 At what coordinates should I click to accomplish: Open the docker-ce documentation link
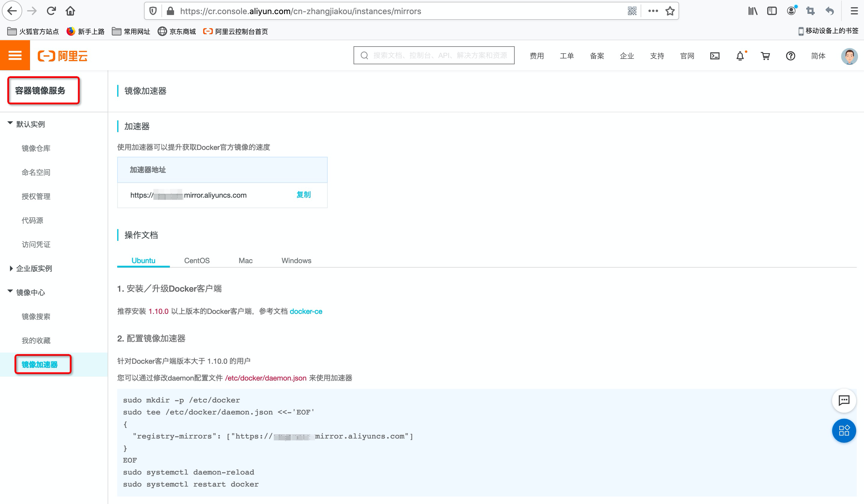coord(306,311)
